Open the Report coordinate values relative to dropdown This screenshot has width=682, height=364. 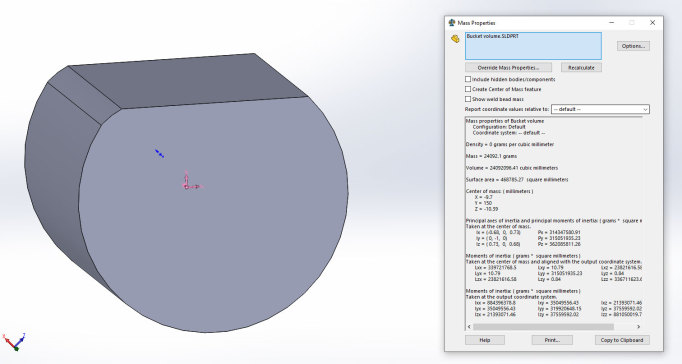[x=600, y=109]
